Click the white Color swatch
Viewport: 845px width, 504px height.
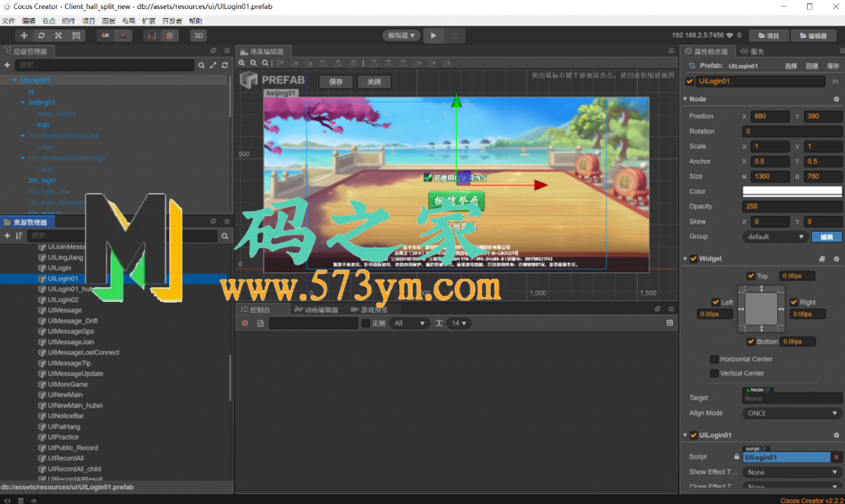(791, 191)
